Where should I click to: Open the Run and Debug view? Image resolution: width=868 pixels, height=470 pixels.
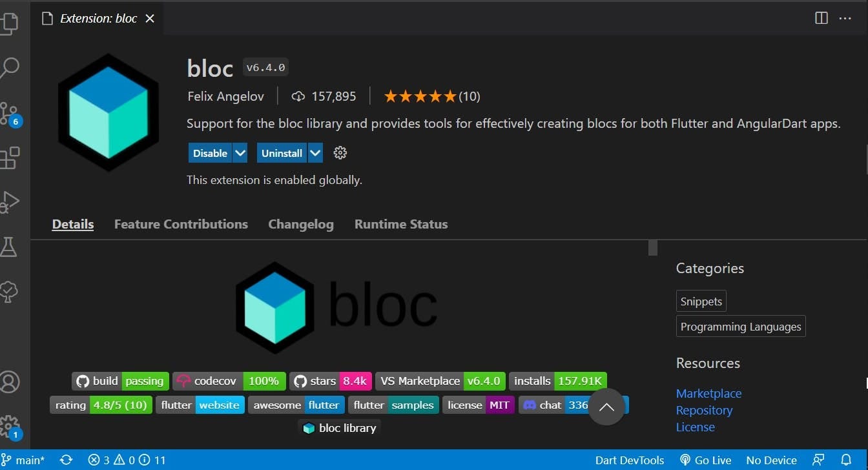[x=9, y=202]
